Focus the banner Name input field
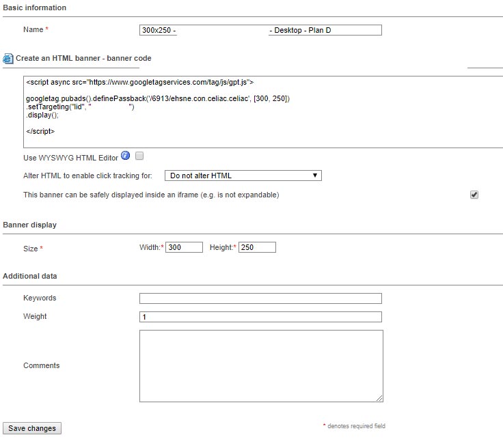 (x=260, y=30)
